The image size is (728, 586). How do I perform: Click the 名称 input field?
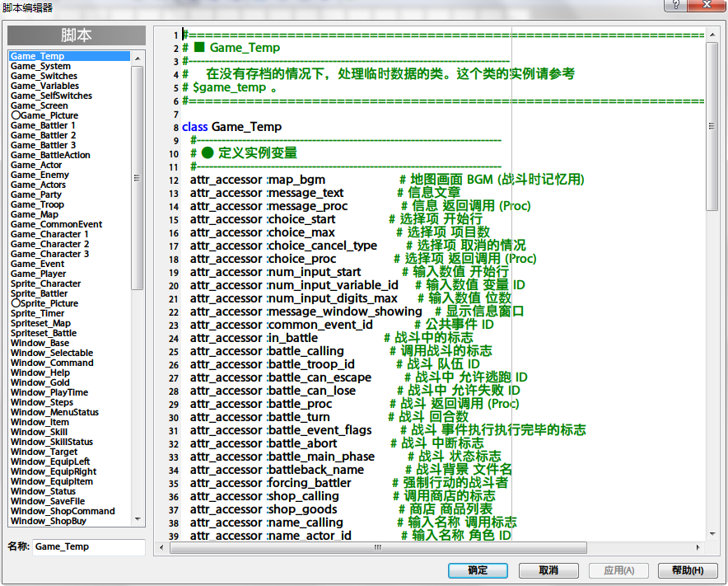pos(89,547)
